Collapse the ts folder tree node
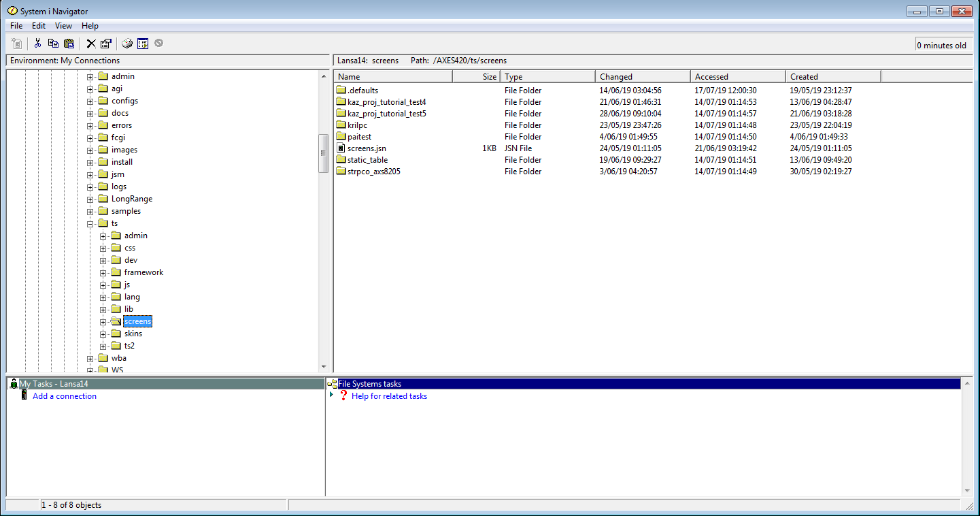 click(90, 223)
